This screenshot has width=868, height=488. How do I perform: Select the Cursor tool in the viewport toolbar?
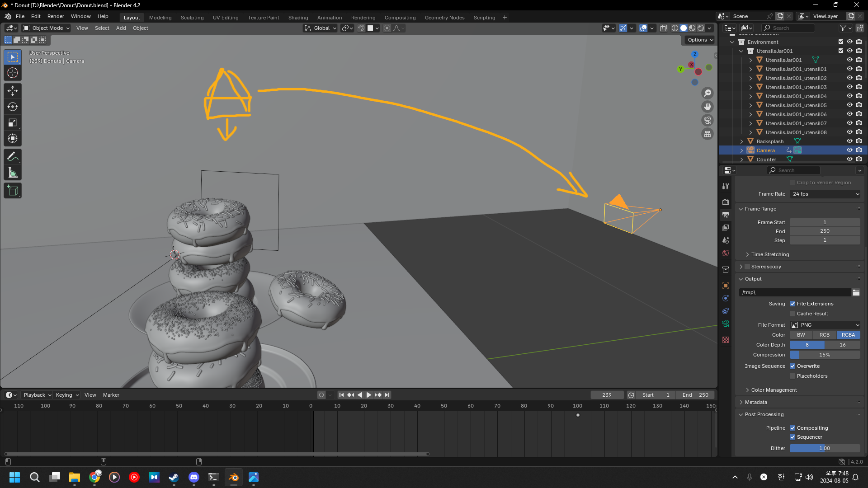pos(13,73)
